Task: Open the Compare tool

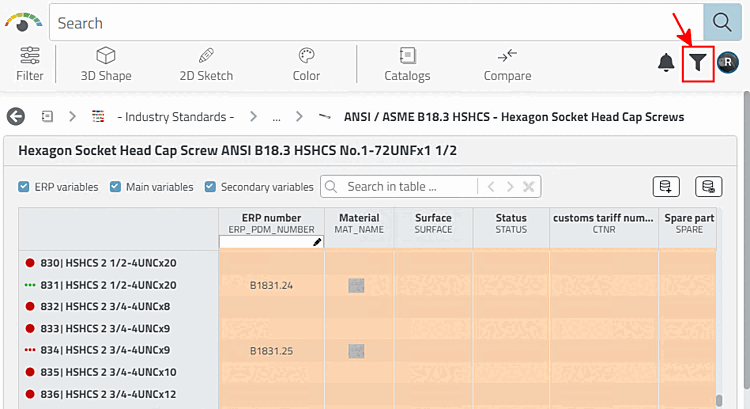Action: tap(507, 63)
